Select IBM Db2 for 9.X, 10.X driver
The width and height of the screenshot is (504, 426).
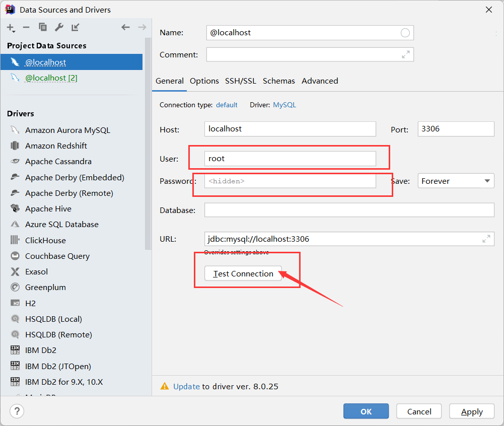coord(63,382)
